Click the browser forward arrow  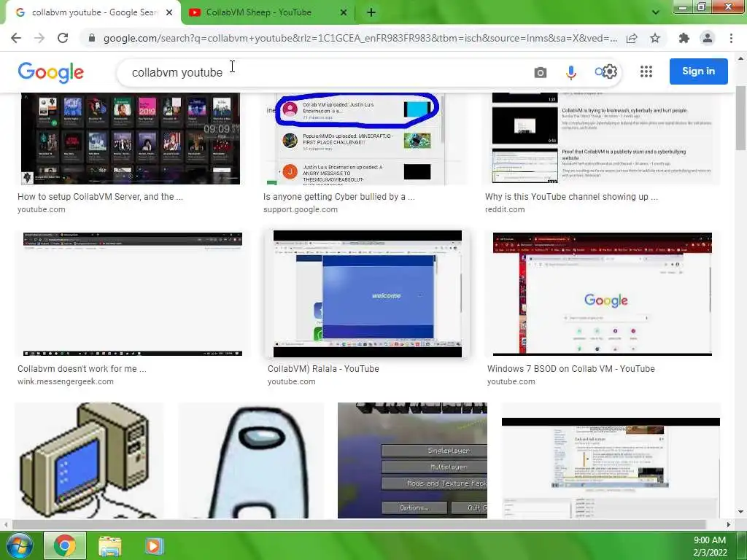coord(39,38)
